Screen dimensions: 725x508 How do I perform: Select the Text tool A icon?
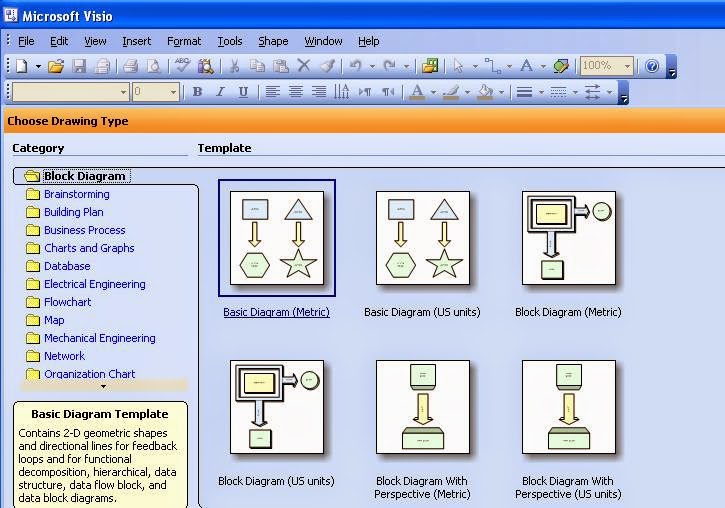(x=526, y=66)
